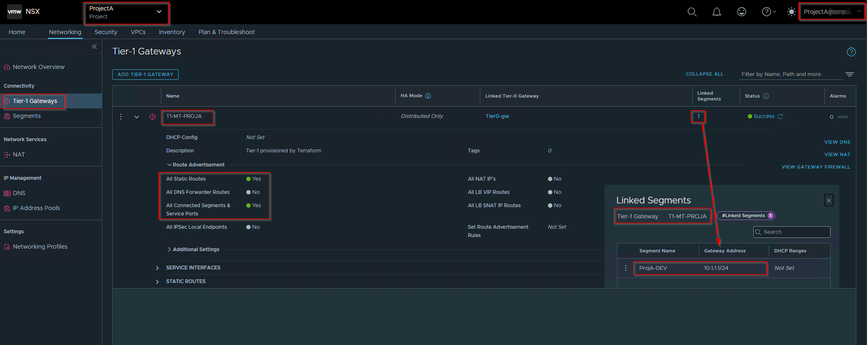Switch to the Security tab
This screenshot has height=345, width=868.
(x=106, y=32)
